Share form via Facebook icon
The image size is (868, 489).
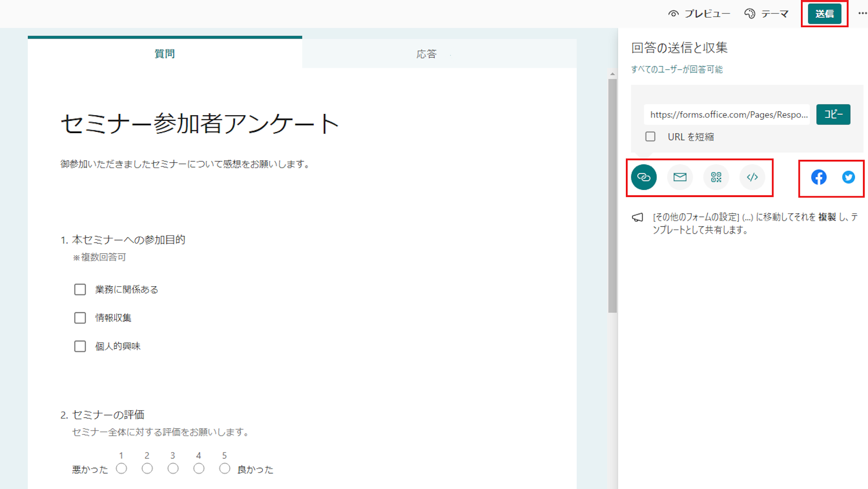pos(818,177)
